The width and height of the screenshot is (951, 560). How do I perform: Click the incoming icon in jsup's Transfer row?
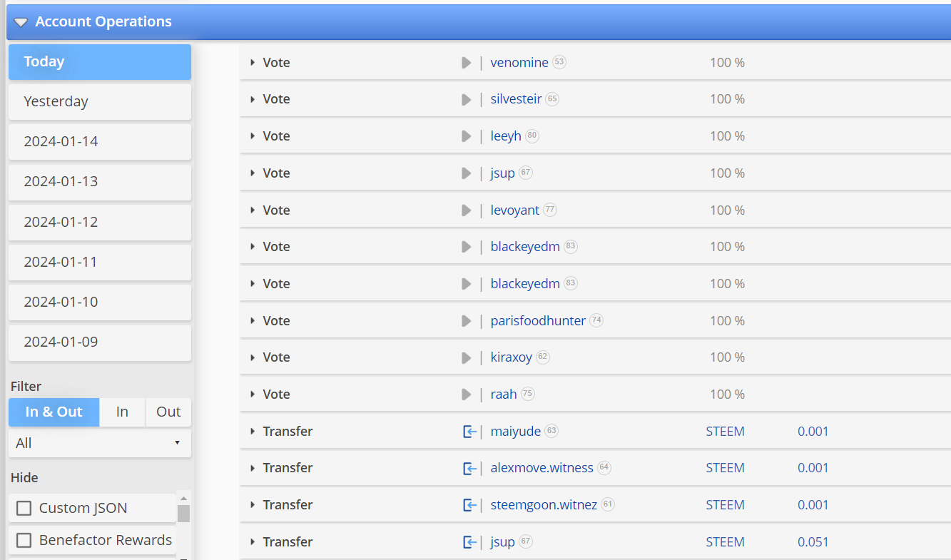469,542
